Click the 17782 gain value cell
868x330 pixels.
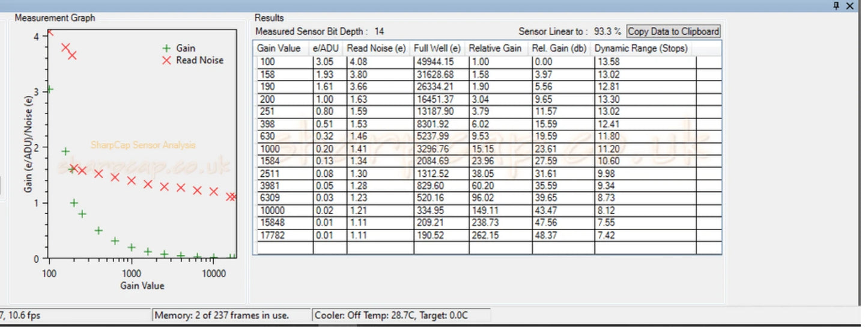(x=285, y=235)
